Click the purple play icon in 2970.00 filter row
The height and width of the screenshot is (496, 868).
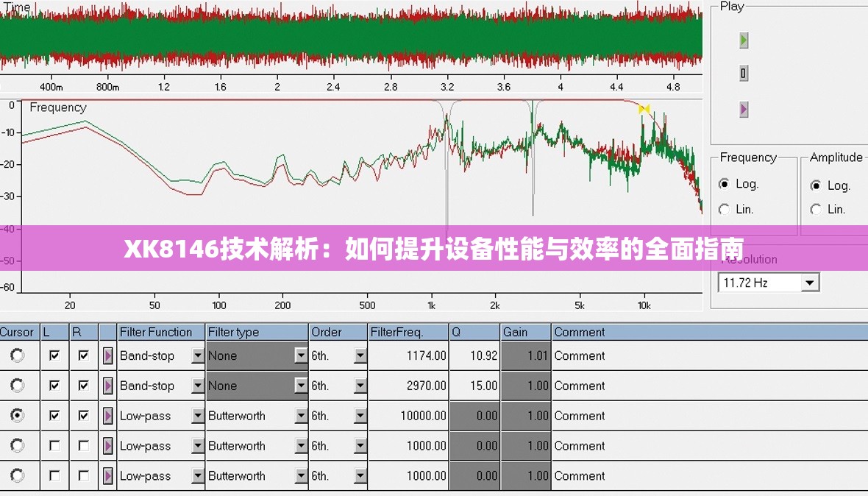108,386
